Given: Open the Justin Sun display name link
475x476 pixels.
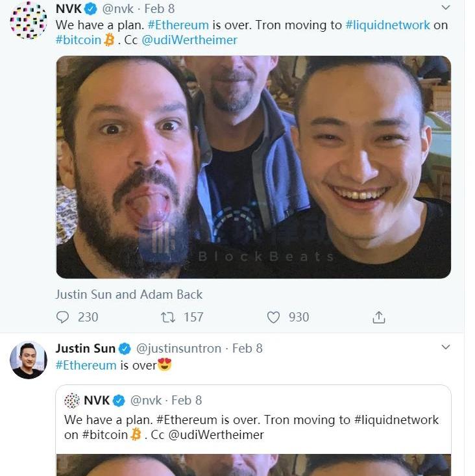Looking at the screenshot, I should tap(85, 348).
